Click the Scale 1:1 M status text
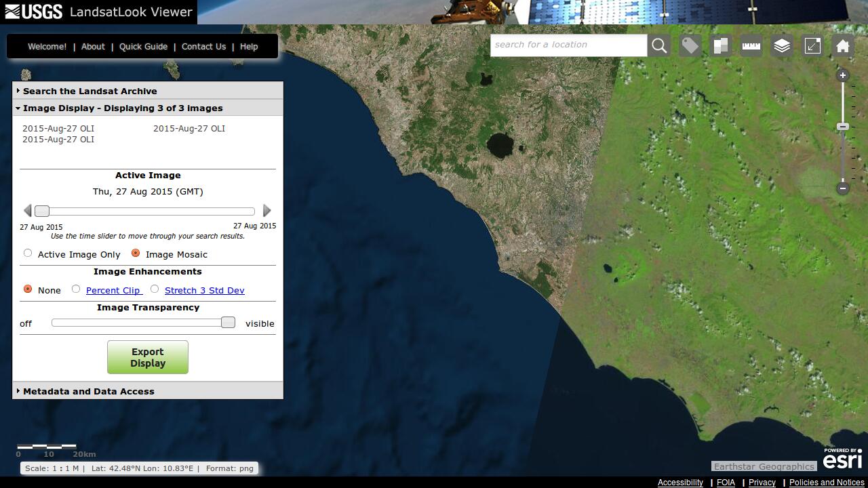 coord(52,468)
